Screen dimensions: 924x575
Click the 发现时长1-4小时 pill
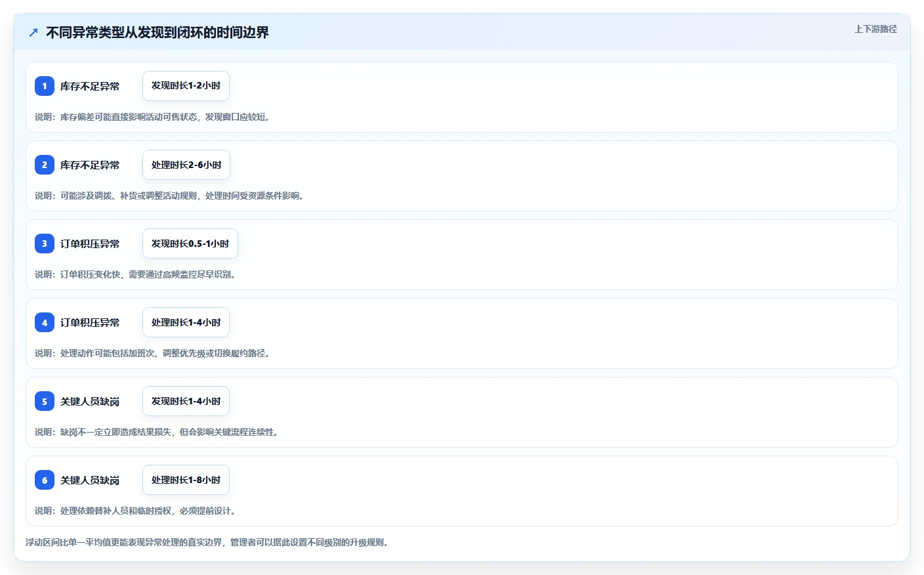pyautogui.click(x=186, y=401)
